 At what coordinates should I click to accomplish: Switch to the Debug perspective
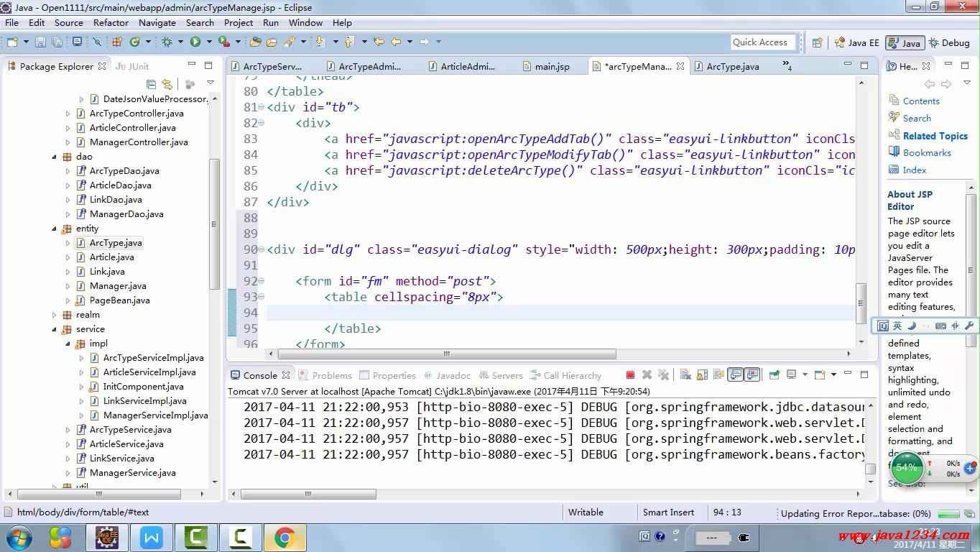click(949, 42)
